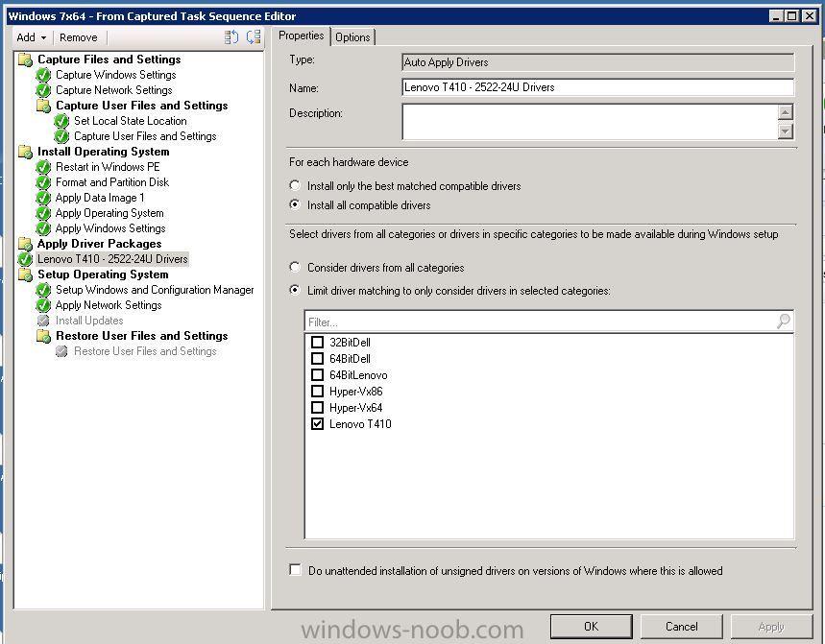The image size is (825, 644).
Task: Click the Apply Driver Packages folder icon
Action: pos(25,244)
